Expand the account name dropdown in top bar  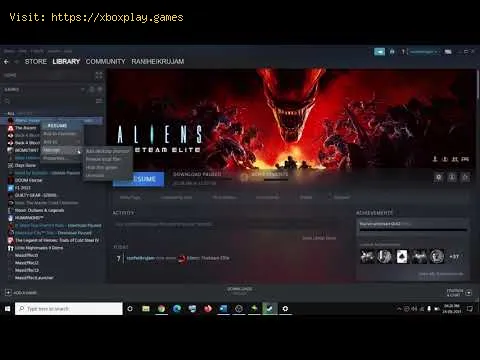tap(424, 52)
